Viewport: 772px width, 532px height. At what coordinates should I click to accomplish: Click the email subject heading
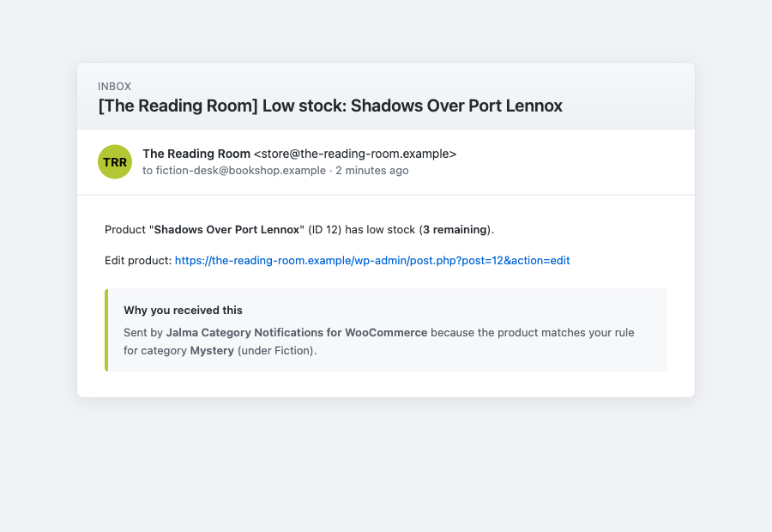(x=330, y=106)
